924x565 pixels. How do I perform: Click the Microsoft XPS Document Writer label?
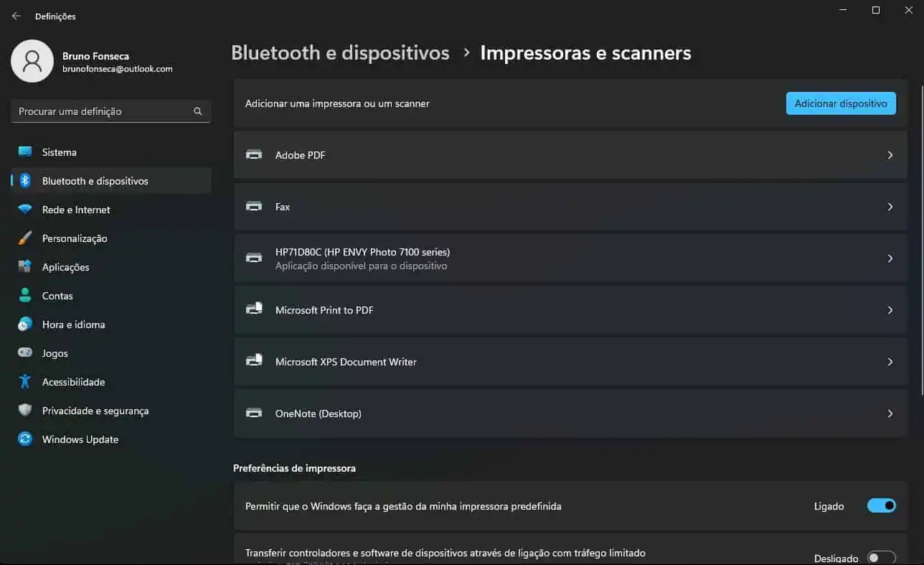pos(346,362)
